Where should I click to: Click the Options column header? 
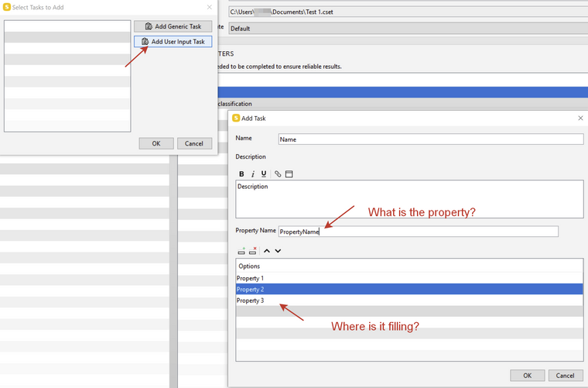[x=409, y=266]
